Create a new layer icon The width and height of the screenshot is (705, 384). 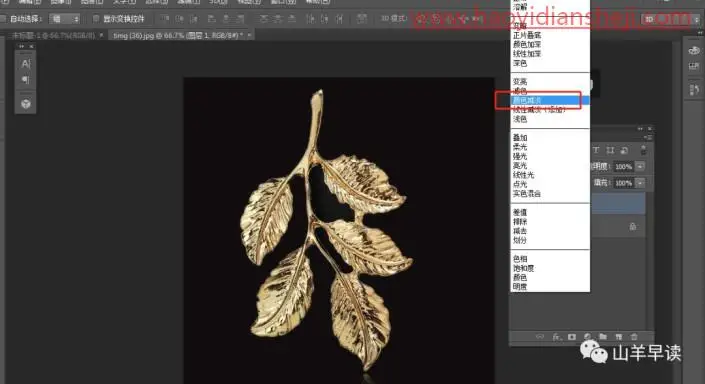619,336
